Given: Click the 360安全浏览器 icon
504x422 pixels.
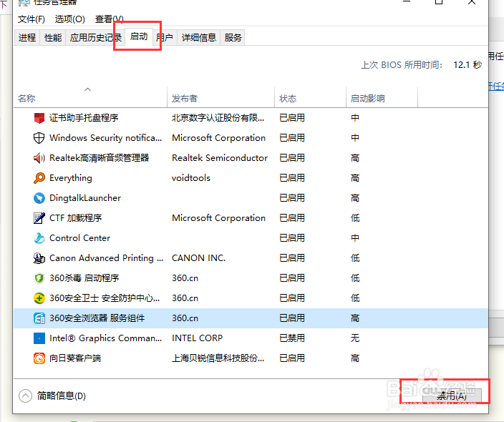Looking at the screenshot, I should point(39,318).
